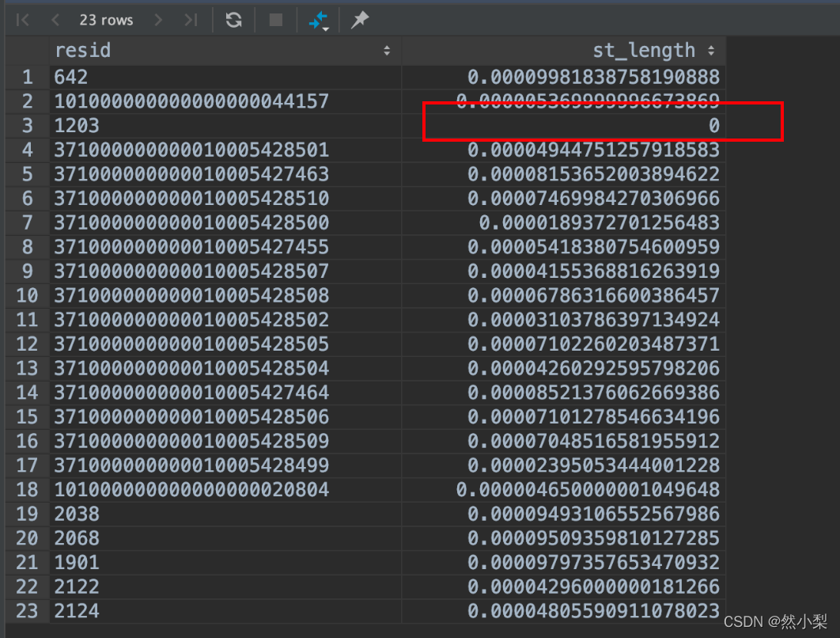Screen dimensions: 840x638
Task: Open the 23 rows page size selector
Action: point(106,20)
